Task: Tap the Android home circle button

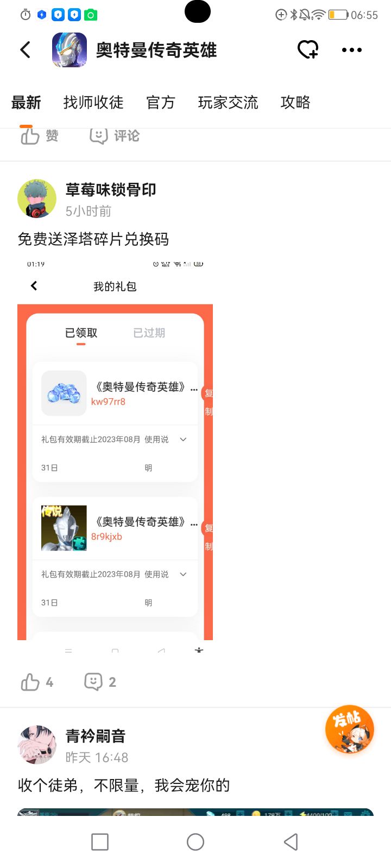Action: tap(195, 842)
